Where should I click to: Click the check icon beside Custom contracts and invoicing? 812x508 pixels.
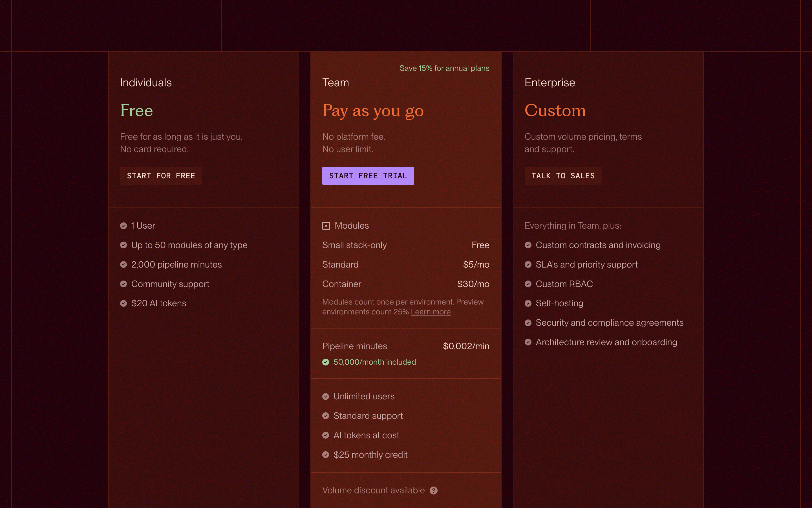pyautogui.click(x=528, y=245)
